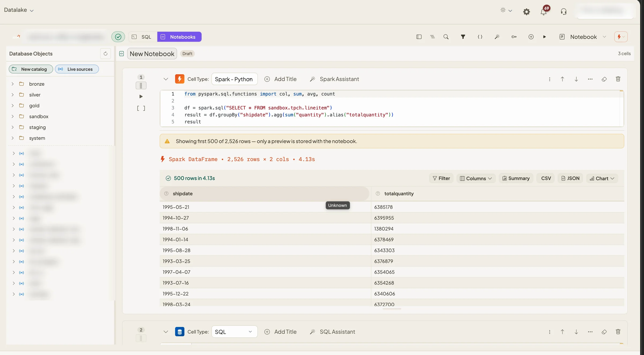Screen dimensions: 644x355
Task: Click the New catalog button
Action: pos(31,69)
